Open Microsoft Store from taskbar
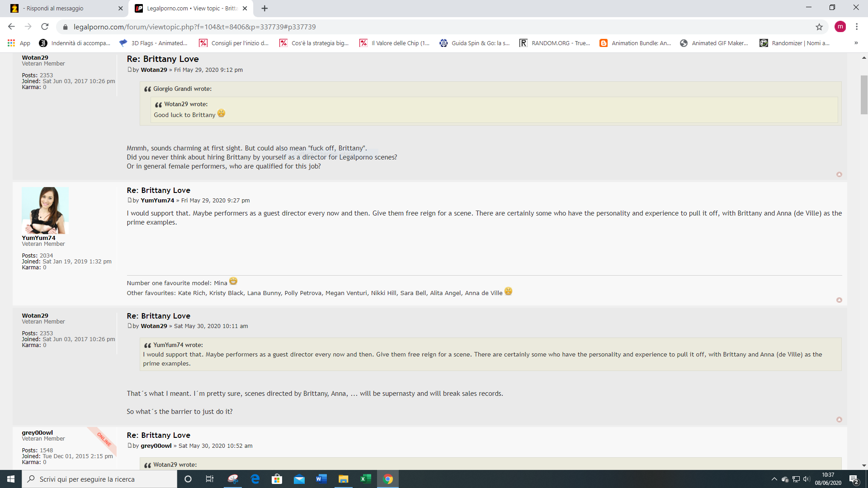 (x=277, y=479)
